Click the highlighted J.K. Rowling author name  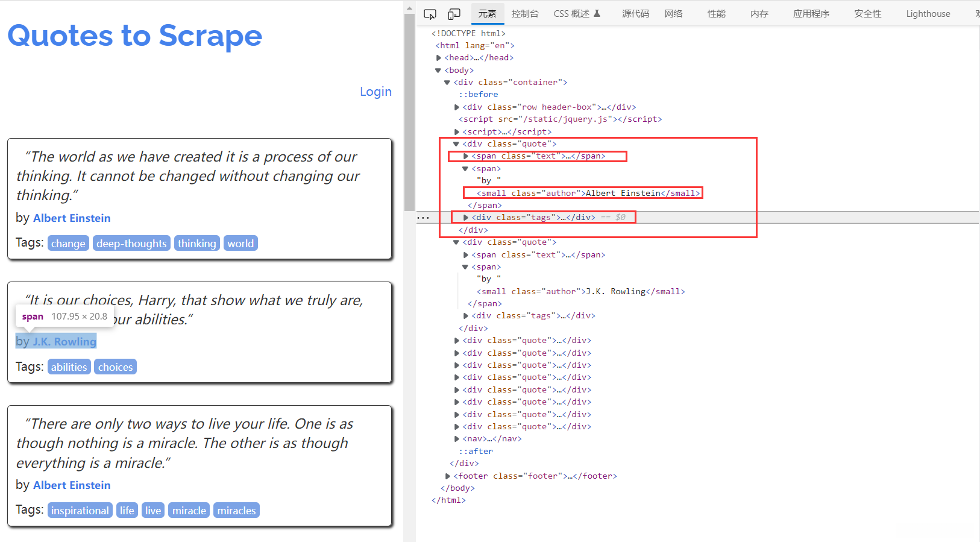coord(64,342)
